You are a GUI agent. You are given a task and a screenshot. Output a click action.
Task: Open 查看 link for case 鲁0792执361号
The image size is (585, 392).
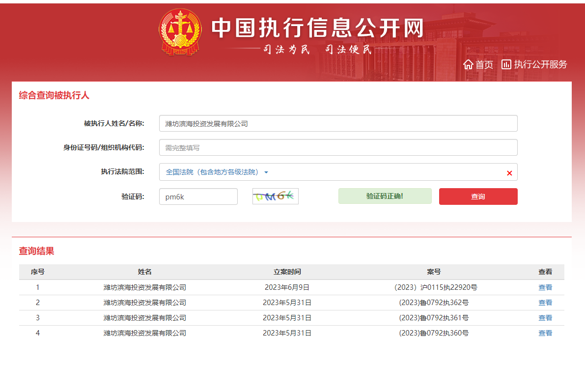tap(545, 318)
